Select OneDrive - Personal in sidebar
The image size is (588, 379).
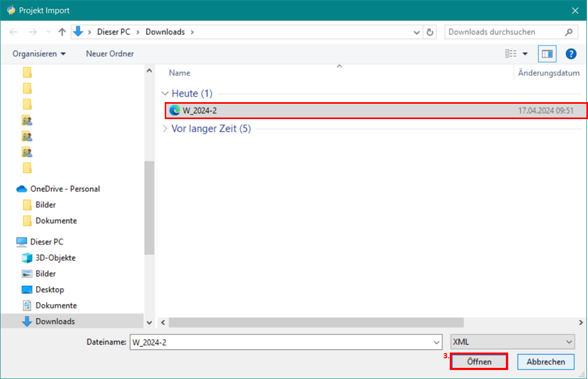point(65,189)
